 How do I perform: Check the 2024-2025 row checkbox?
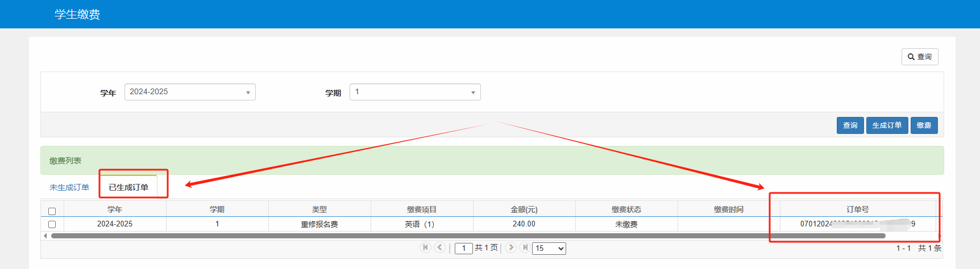point(52,224)
